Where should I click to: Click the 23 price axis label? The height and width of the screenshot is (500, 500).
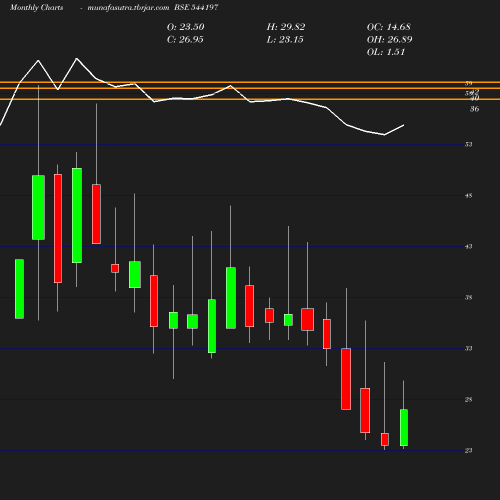[469, 450]
